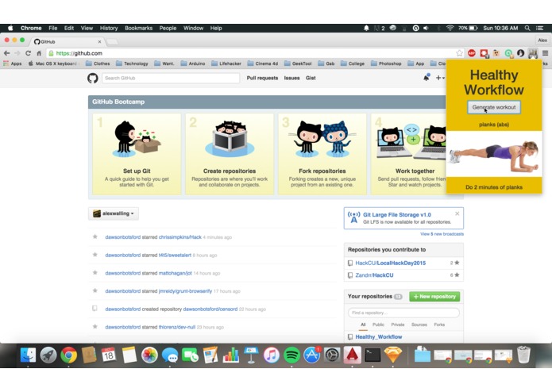
Task: Reload the page with refresh icon
Action: tap(28, 53)
